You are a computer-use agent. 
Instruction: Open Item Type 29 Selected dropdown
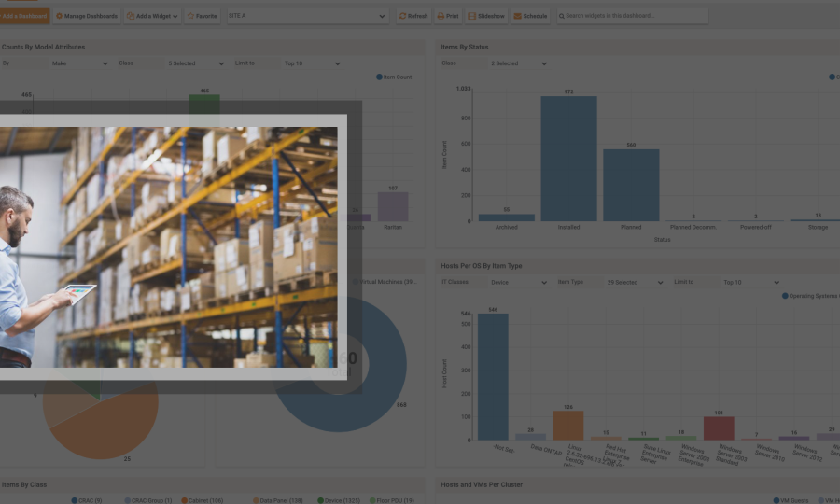coord(635,282)
